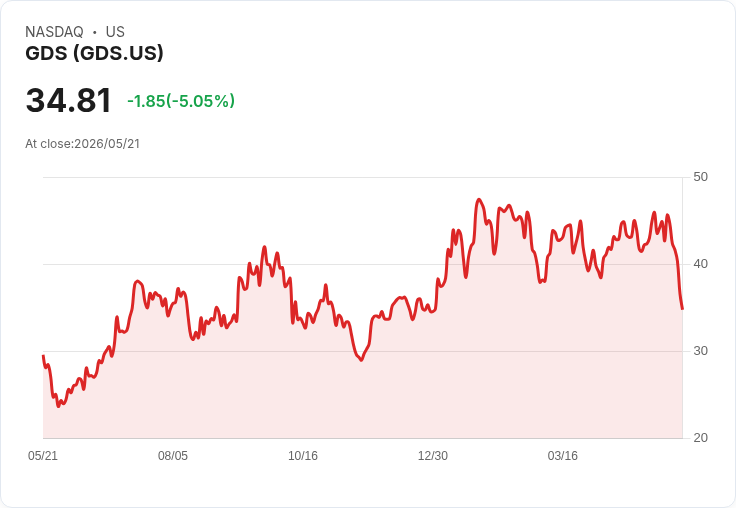
Task: Click the 05/21 date axis label
Action: [x=43, y=455]
